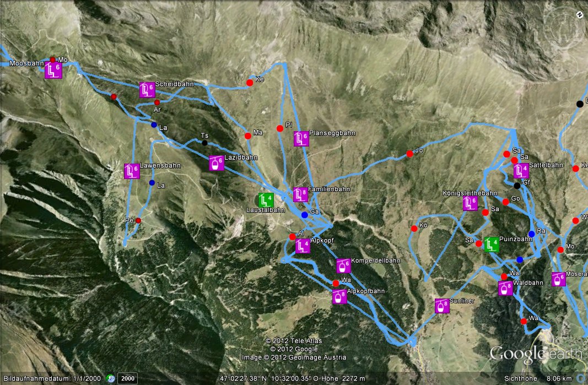The image size is (588, 385).
Task: Click the Alpkopfbahn gondola icon
Action: click(x=340, y=296)
